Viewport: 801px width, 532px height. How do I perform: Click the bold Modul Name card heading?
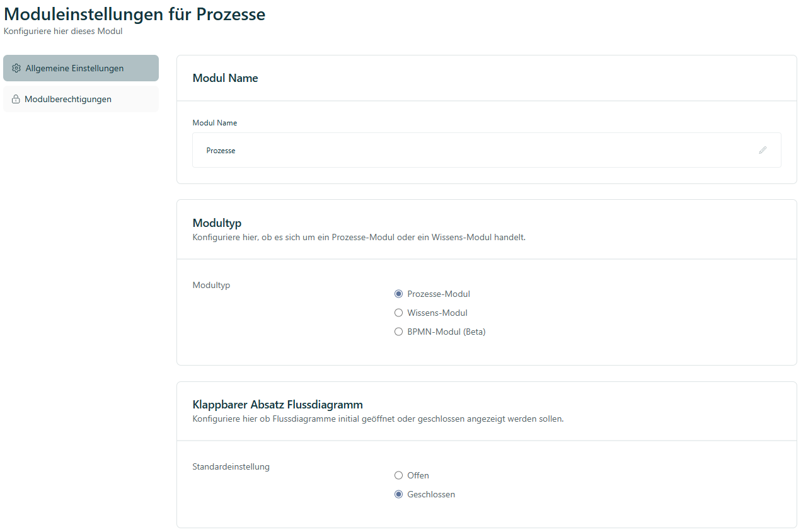225,78
